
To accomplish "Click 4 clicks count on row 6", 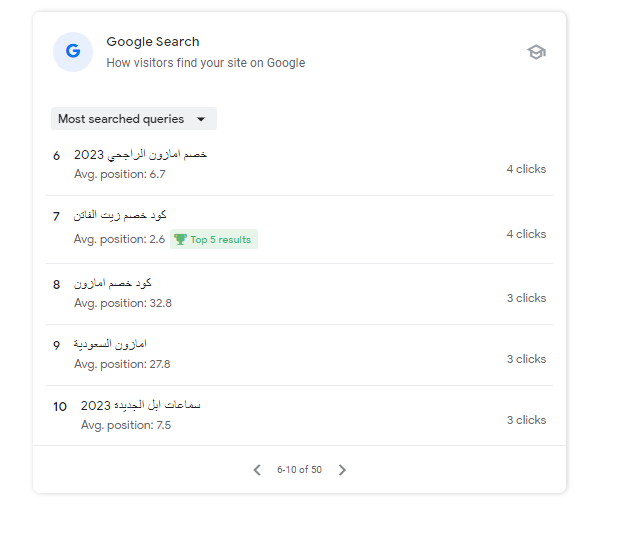I will coord(526,169).
